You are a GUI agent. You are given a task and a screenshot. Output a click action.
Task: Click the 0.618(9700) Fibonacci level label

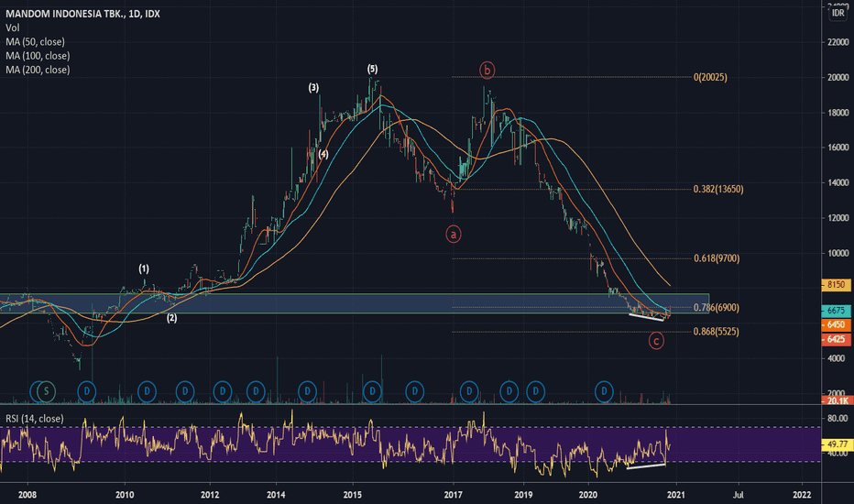[717, 258]
